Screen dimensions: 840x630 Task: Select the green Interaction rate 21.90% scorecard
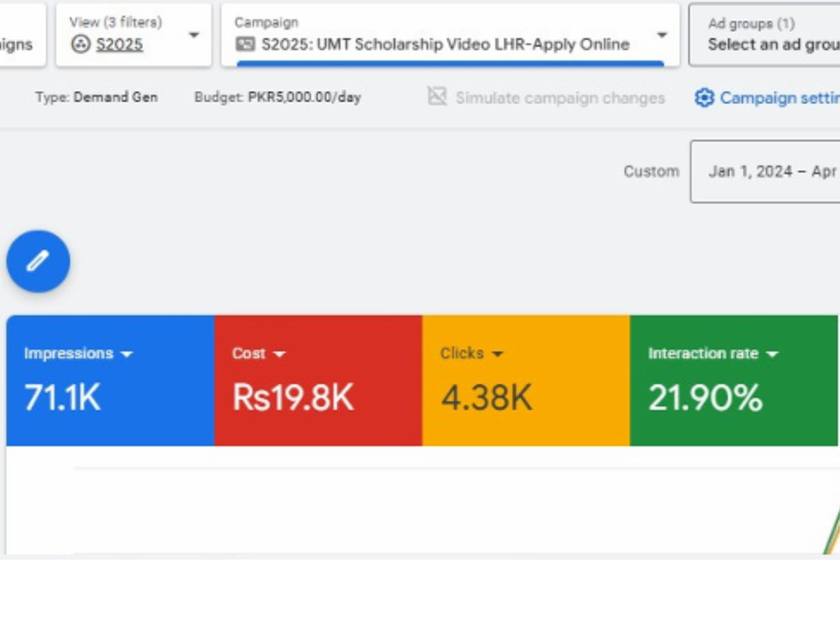(734, 381)
